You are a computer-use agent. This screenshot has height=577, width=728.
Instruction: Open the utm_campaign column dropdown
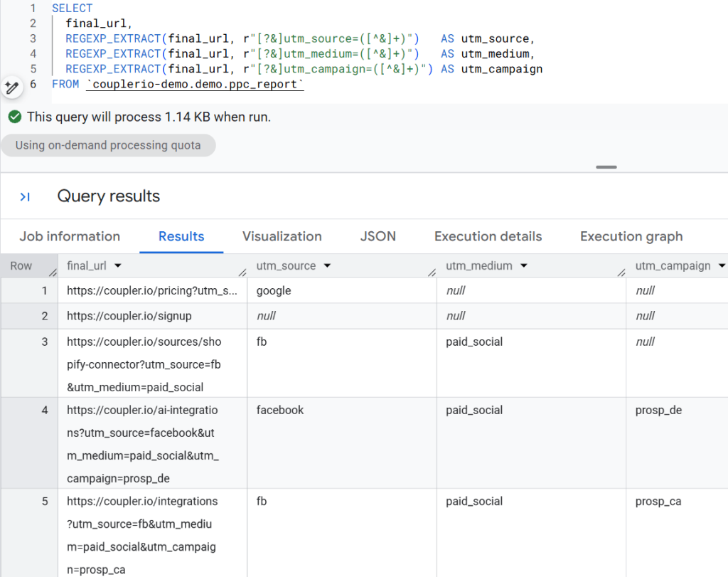coord(722,266)
